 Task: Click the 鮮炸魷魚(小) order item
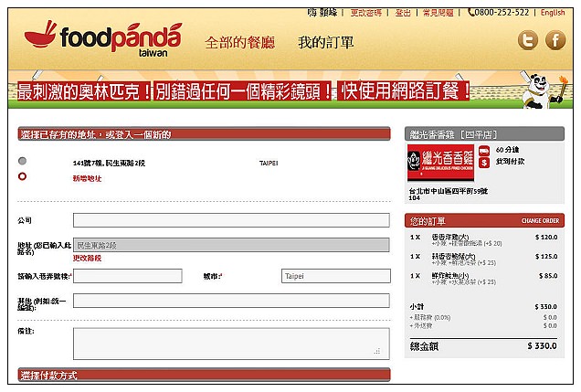click(450, 275)
